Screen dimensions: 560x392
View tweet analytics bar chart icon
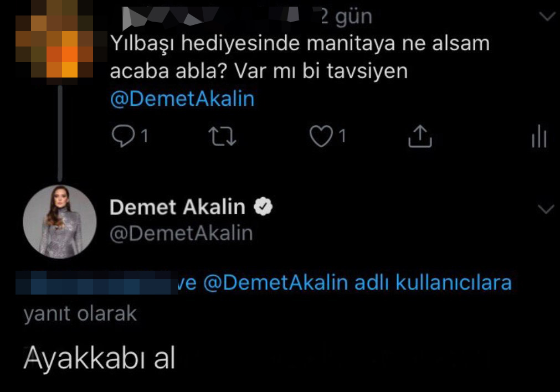[539, 137]
